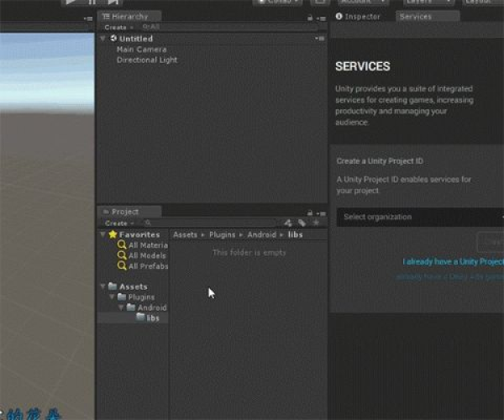This screenshot has height=420, width=504.
Task: Click the 'This folder is empty' text
Action: tap(249, 253)
